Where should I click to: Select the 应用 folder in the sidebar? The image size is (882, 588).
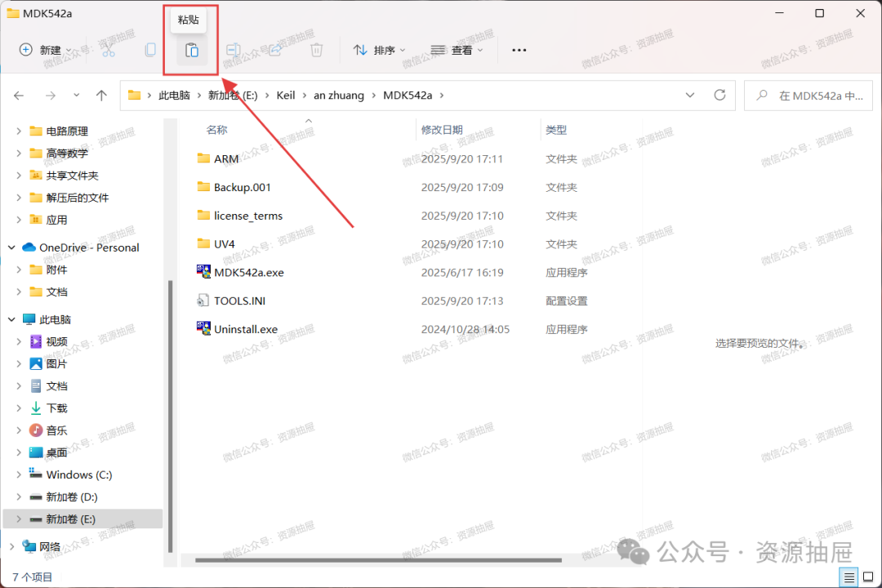point(56,220)
